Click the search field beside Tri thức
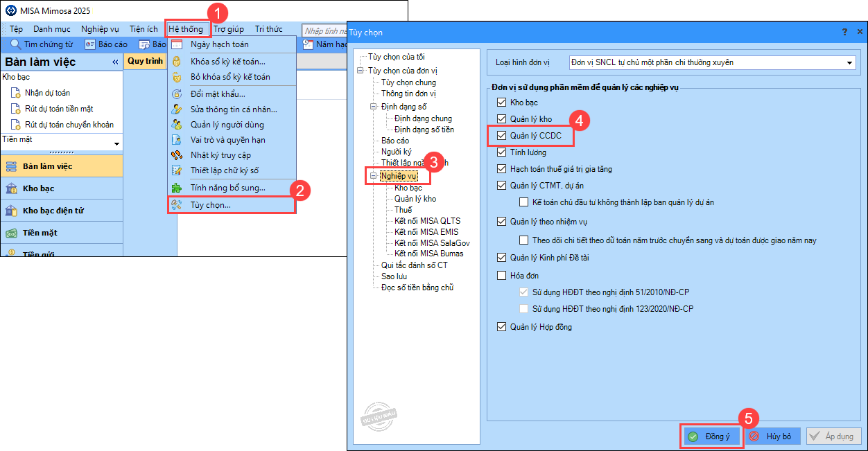This screenshot has width=868, height=451. coord(324,30)
